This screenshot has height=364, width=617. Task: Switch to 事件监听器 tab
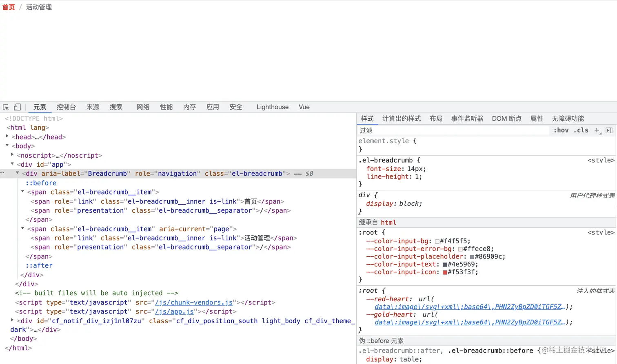[467, 119]
